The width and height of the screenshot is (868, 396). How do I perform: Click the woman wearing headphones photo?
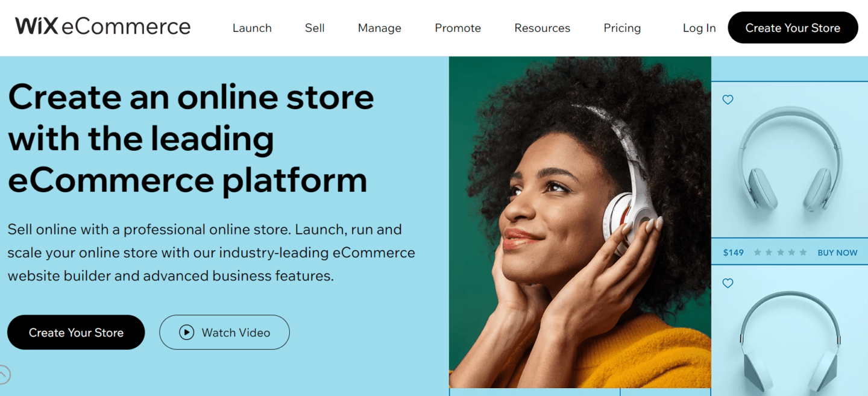click(x=580, y=222)
